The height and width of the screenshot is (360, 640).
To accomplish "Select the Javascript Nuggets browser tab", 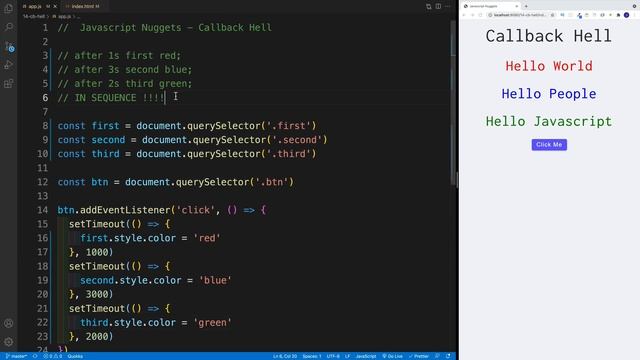I will (x=490, y=6).
